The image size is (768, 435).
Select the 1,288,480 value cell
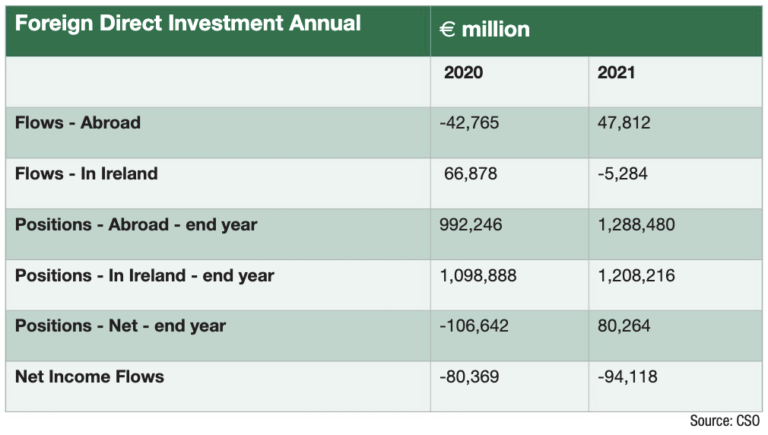click(x=636, y=225)
